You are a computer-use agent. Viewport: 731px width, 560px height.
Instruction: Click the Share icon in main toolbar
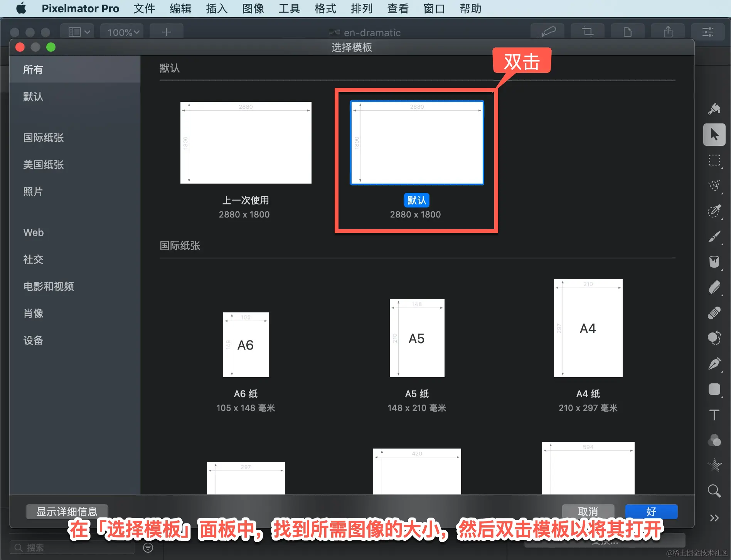[x=668, y=32]
